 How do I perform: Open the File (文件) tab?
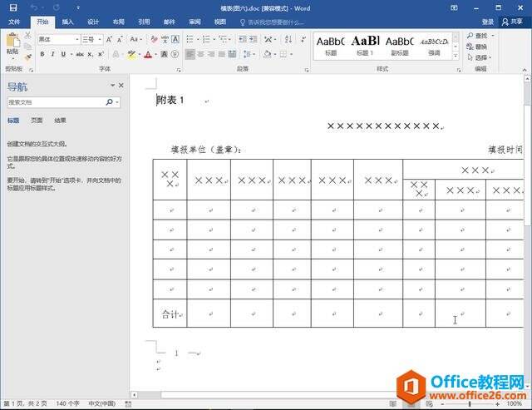click(x=14, y=22)
